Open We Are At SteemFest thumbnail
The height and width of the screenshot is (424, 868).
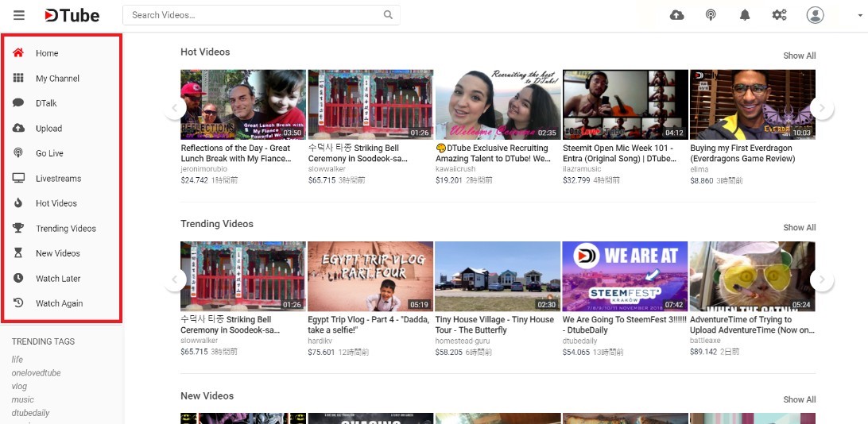(625, 276)
